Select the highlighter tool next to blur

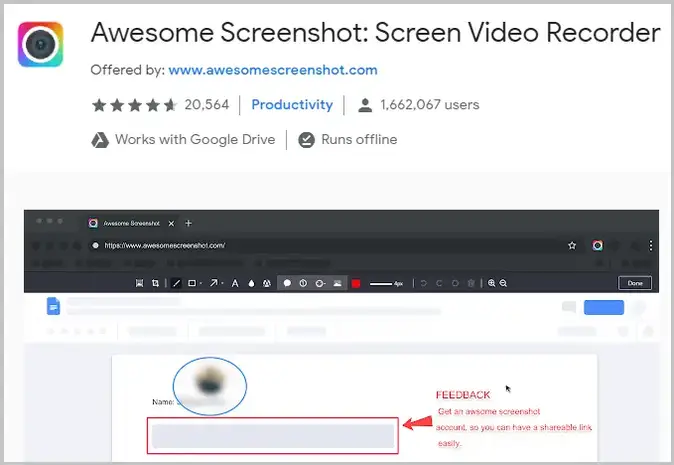(267, 283)
